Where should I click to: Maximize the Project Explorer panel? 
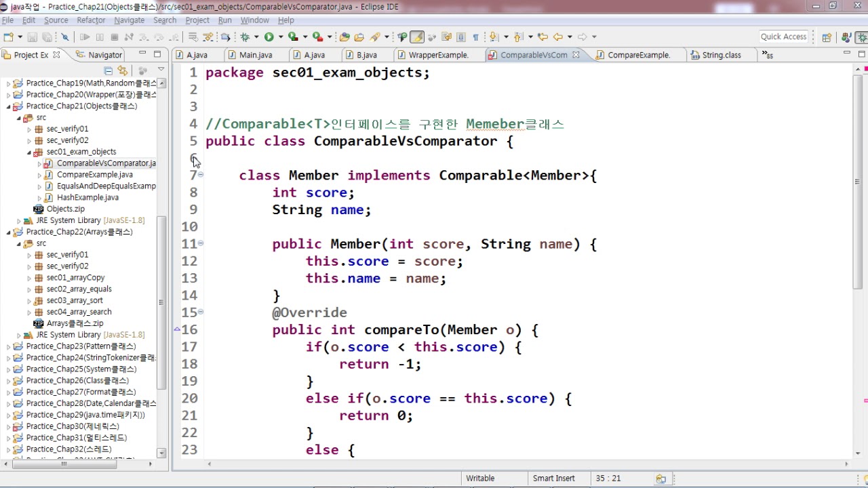[157, 54]
